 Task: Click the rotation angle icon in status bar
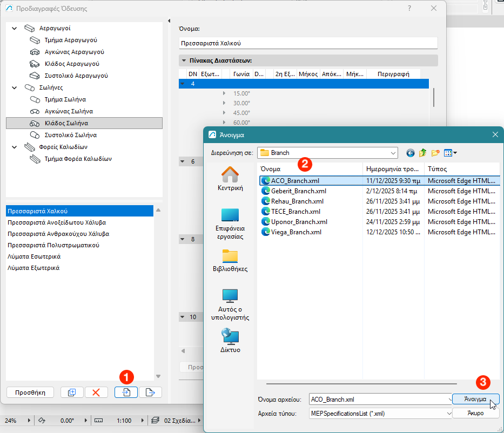tap(42, 421)
